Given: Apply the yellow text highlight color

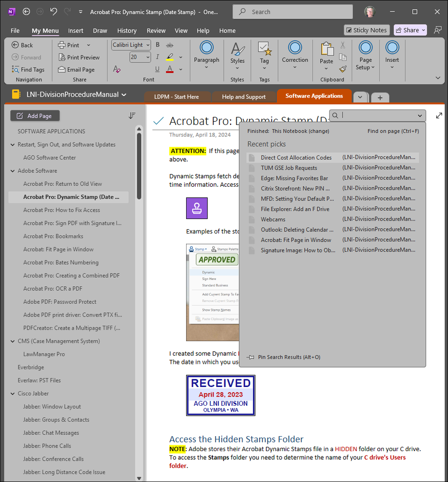Looking at the screenshot, I should point(170,57).
